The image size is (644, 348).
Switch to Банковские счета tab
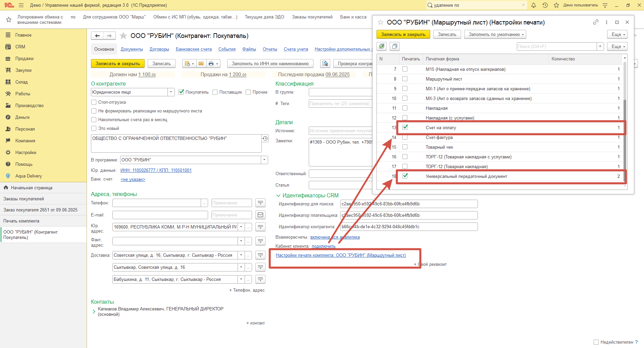pos(194,49)
